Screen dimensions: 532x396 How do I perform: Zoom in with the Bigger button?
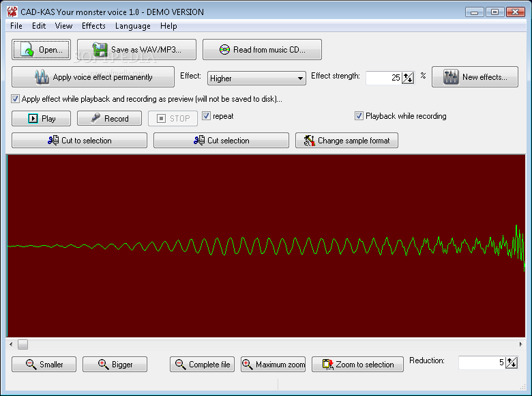[115, 365]
